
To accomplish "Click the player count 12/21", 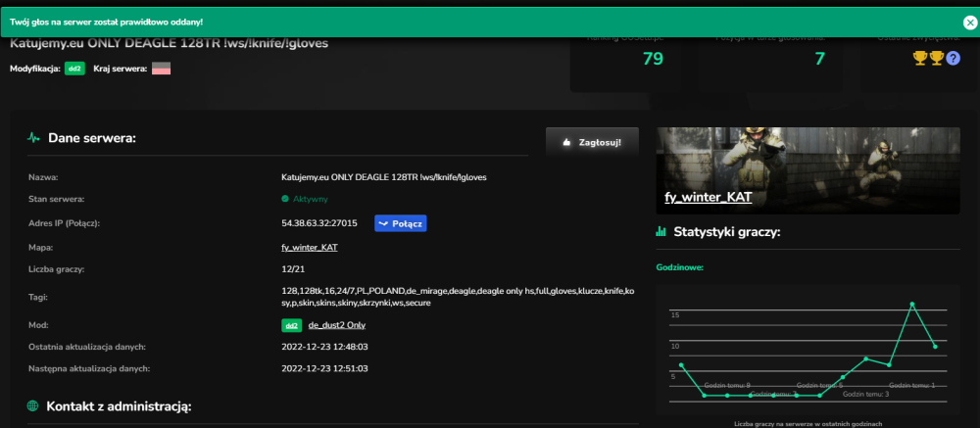I will [x=293, y=270].
